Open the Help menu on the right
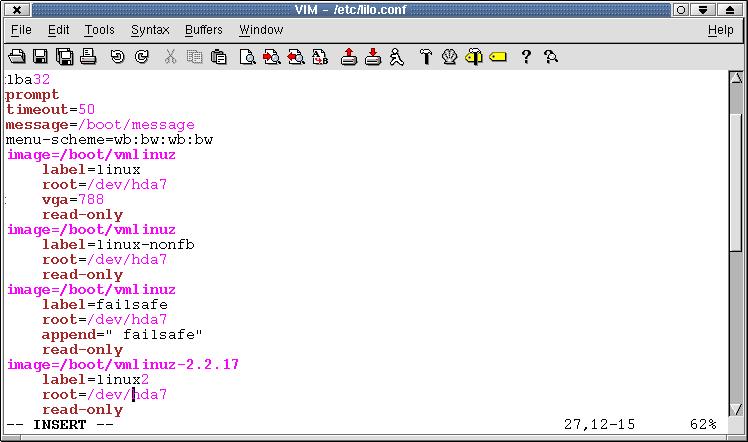The width and height of the screenshot is (748, 442). (720, 30)
